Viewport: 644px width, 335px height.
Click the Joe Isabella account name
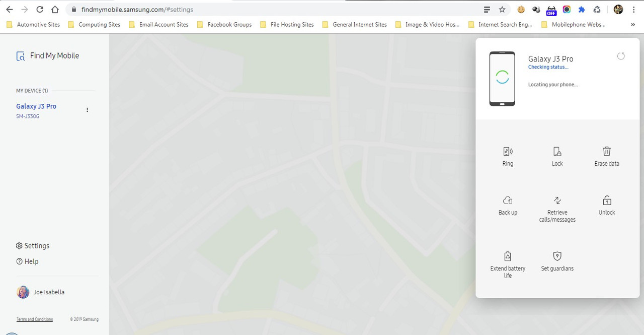tap(49, 292)
